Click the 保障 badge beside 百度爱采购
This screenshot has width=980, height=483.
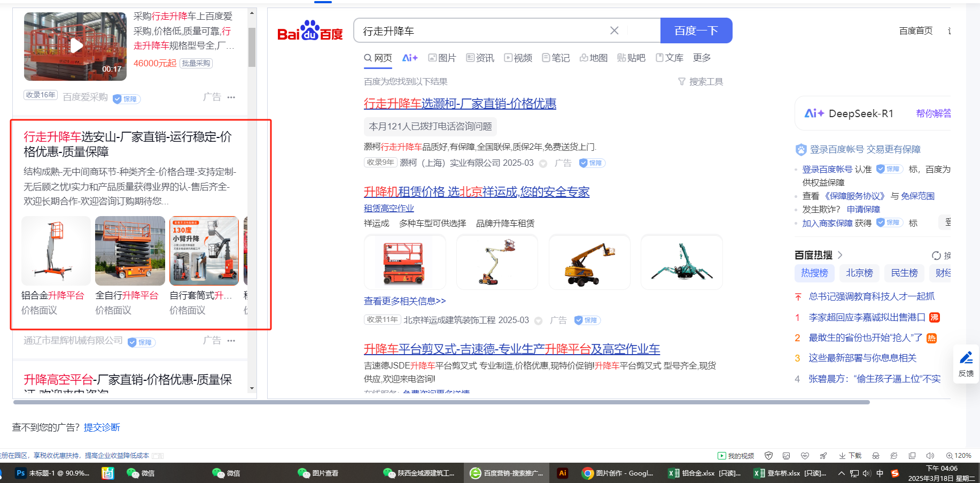[x=127, y=99]
